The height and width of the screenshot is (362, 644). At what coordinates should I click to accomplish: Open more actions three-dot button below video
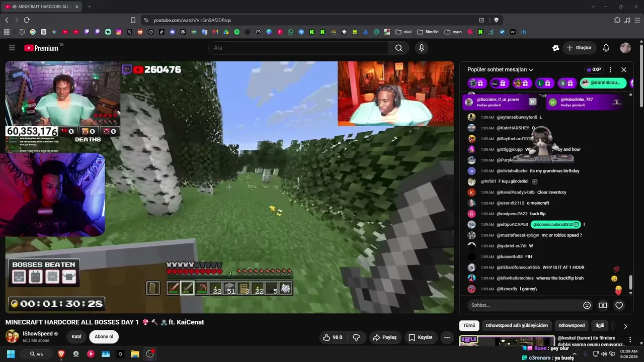click(447, 337)
